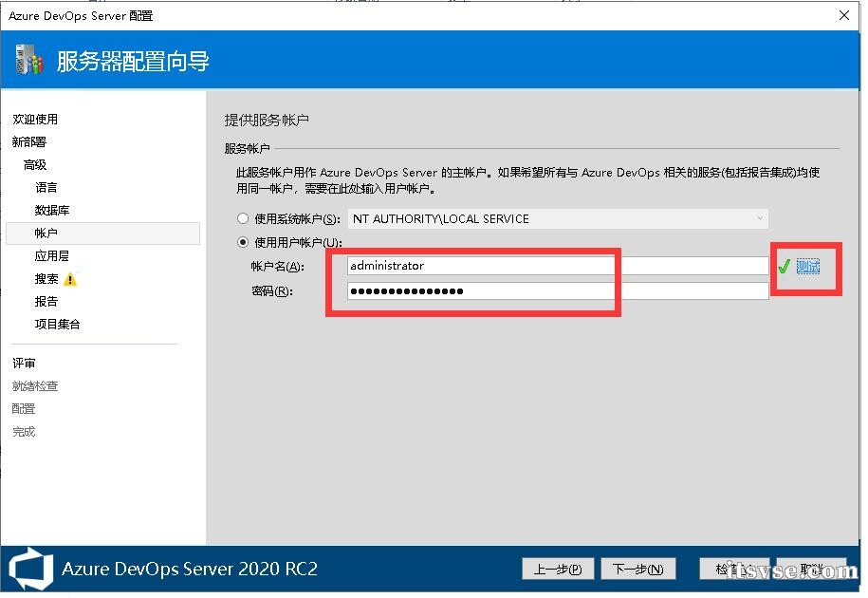Open the 应用层 step
Screen dimensions: 868x598
(x=52, y=256)
